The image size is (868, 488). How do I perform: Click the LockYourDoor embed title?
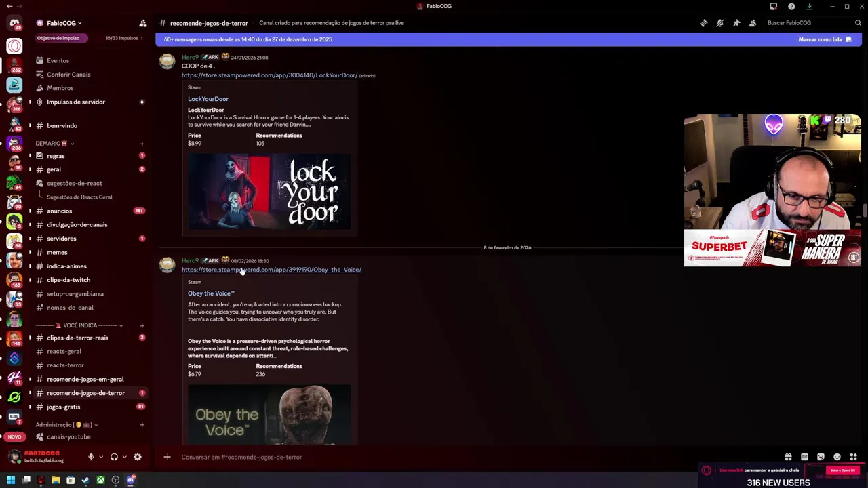208,99
